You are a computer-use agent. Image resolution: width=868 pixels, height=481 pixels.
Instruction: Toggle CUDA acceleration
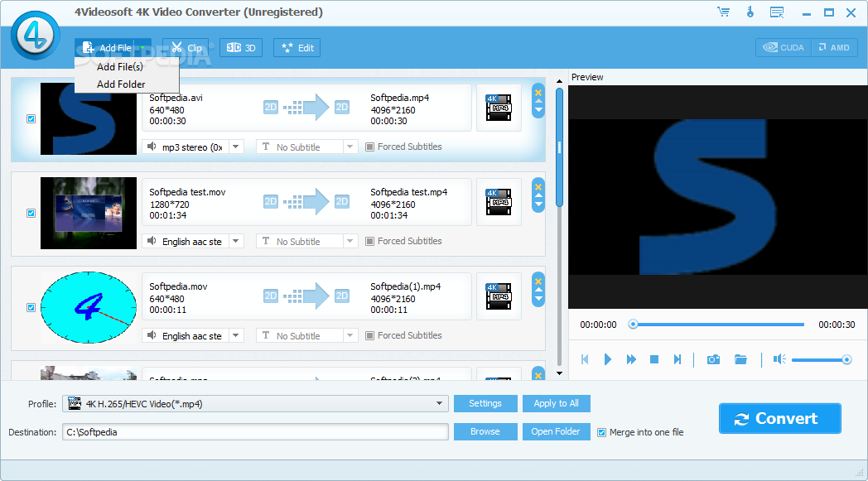point(784,47)
